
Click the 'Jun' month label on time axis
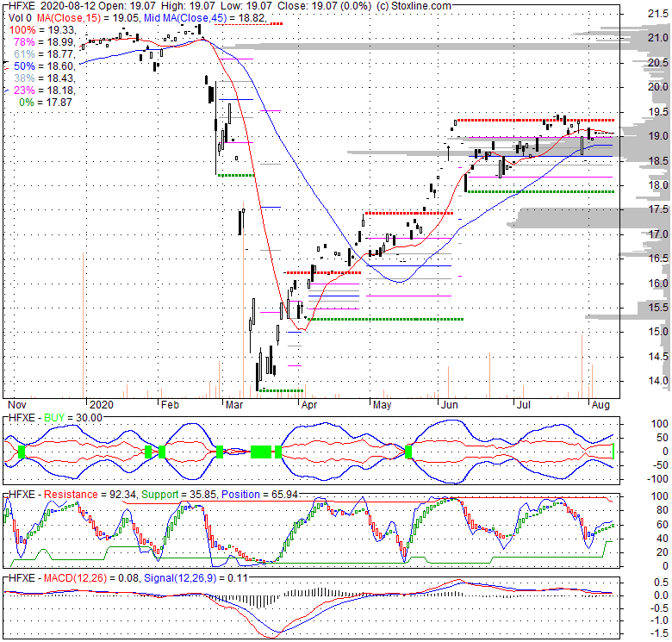coord(449,405)
